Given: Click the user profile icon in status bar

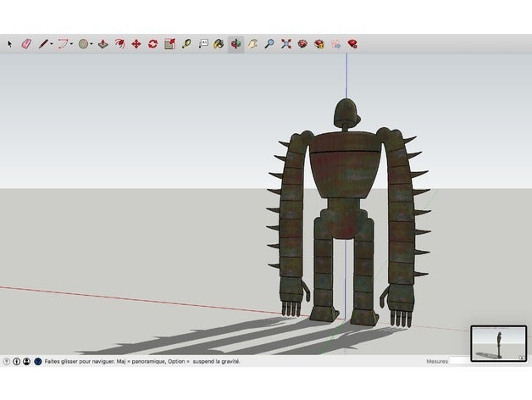Looking at the screenshot, I should click(27, 361).
